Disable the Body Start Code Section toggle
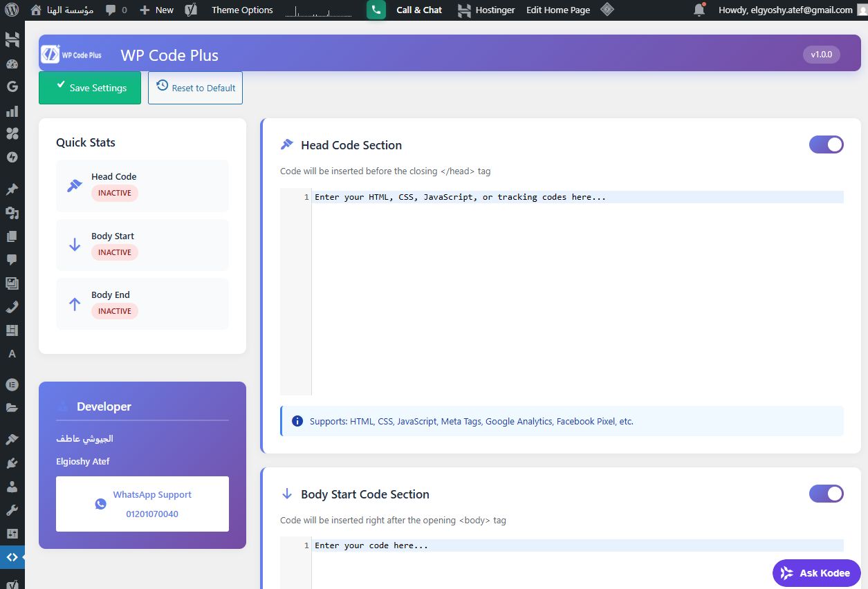 point(827,494)
